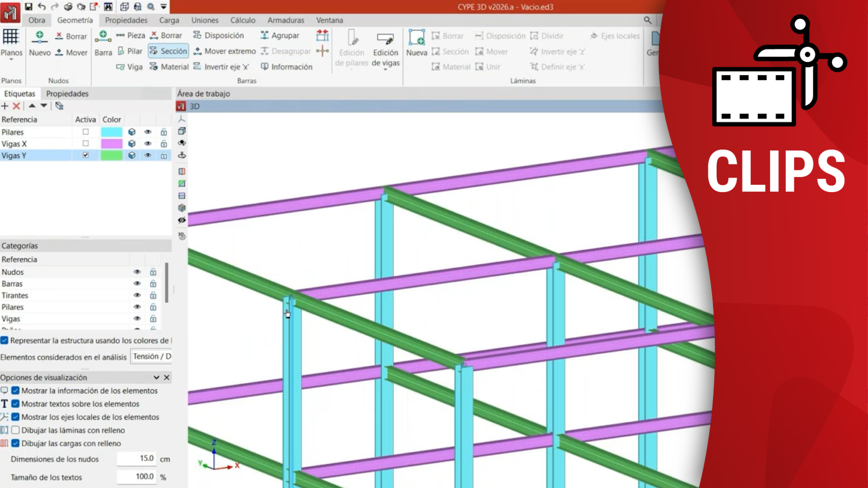Open the Información tool for barras

coord(287,66)
